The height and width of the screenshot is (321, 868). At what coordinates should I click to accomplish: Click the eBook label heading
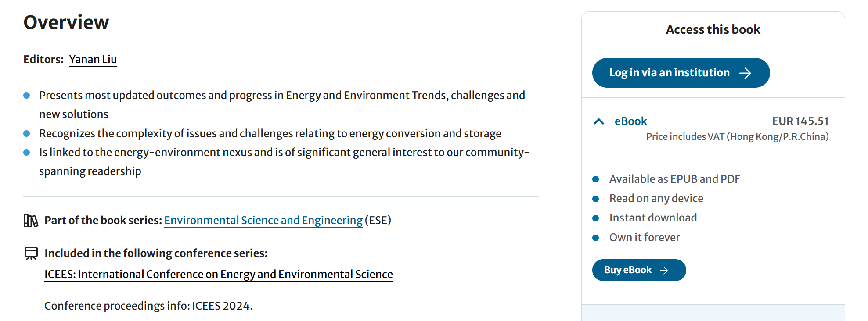click(630, 121)
